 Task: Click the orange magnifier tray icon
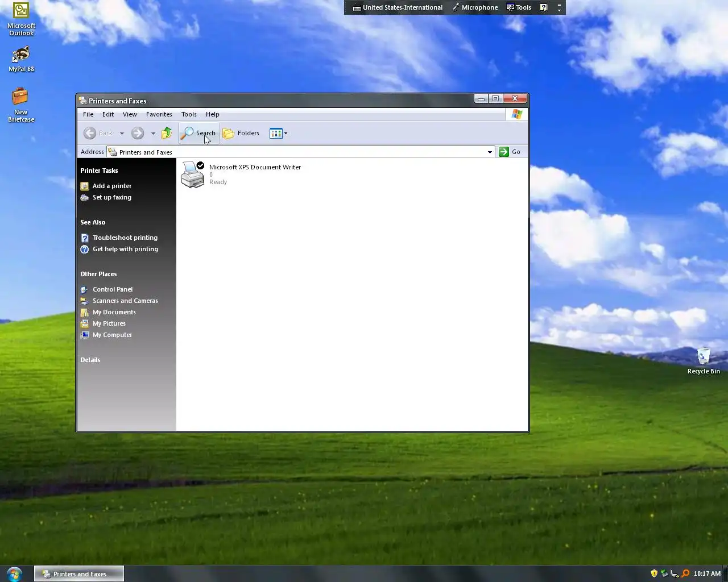(685, 573)
